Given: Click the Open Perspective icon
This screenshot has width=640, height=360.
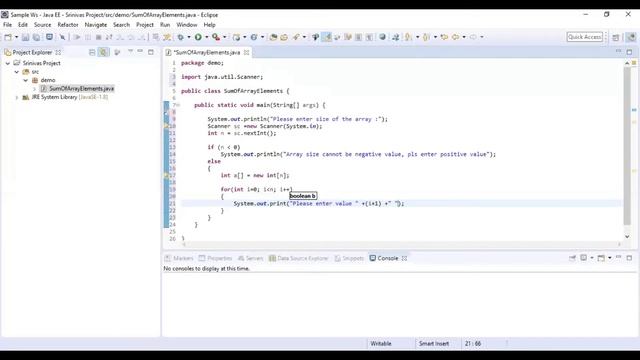Looking at the screenshot, I should pos(616,37).
